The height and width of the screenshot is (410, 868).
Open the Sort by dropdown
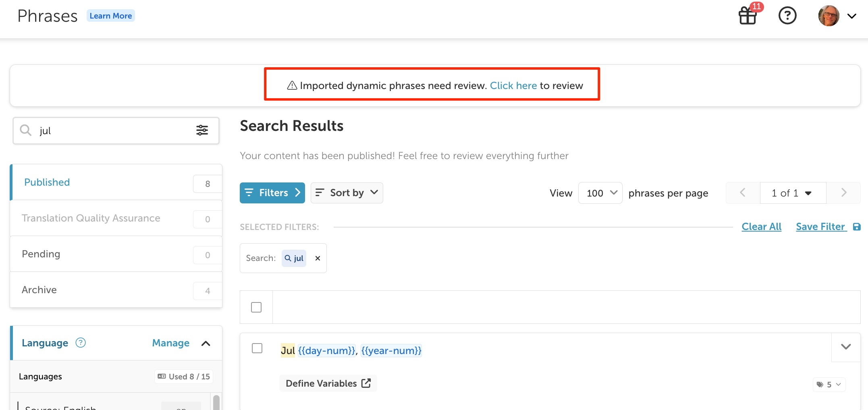click(347, 193)
